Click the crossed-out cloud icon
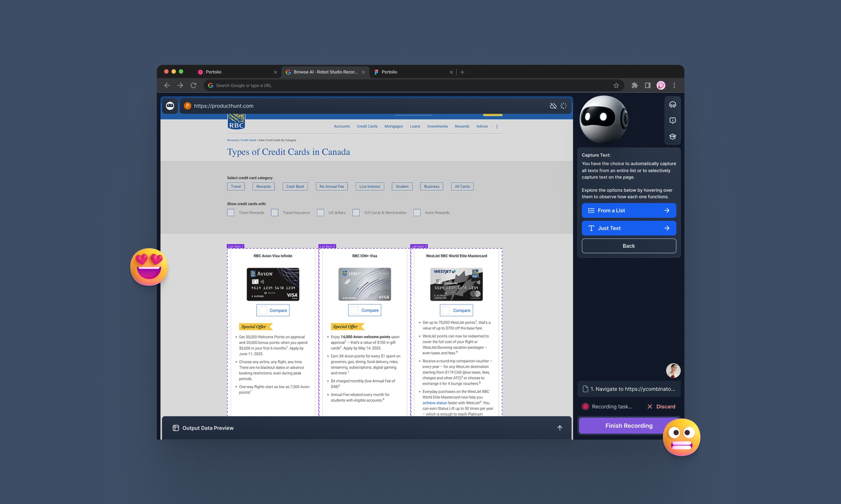 [553, 106]
